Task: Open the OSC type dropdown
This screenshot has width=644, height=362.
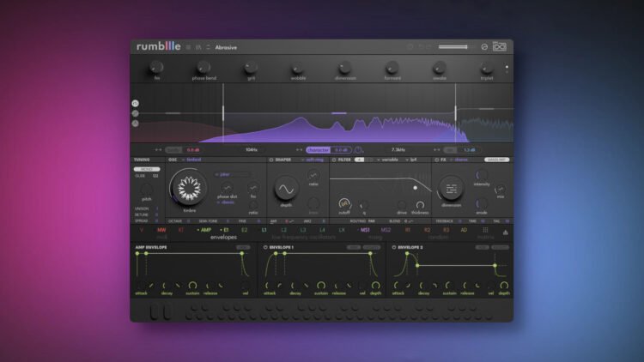Action: point(191,160)
